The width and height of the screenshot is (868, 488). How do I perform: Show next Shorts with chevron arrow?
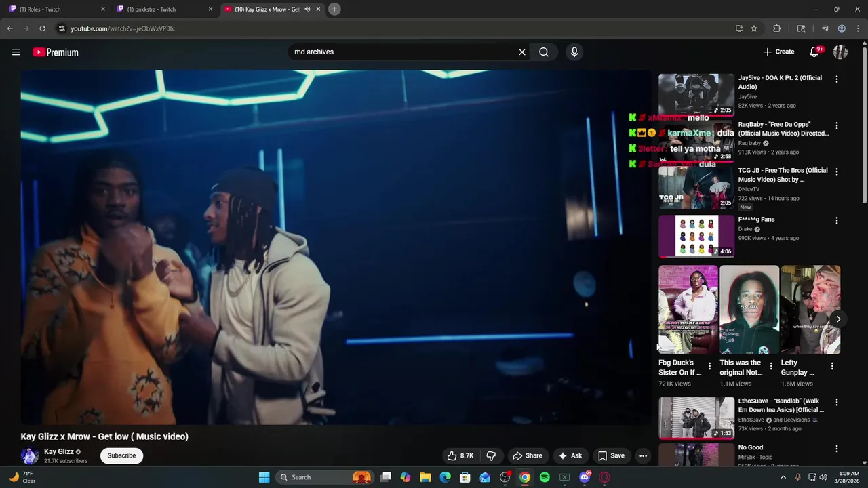point(838,319)
